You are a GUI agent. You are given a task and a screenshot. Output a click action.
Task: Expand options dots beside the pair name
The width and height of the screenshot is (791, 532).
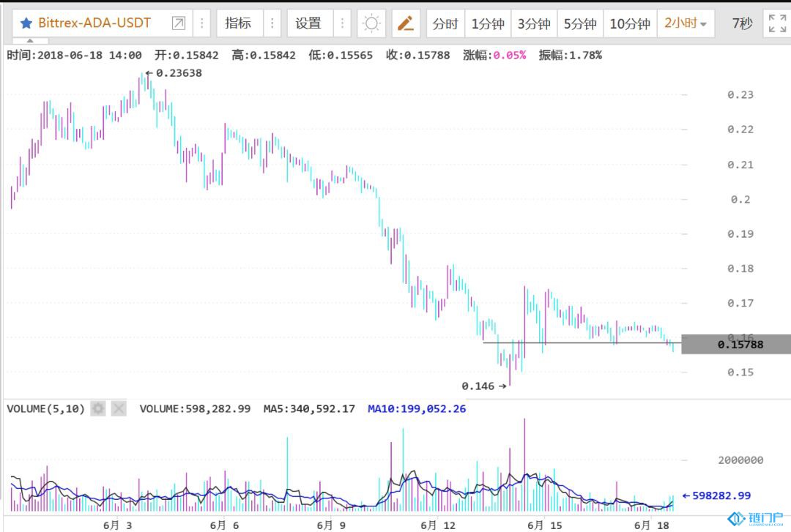(x=202, y=23)
